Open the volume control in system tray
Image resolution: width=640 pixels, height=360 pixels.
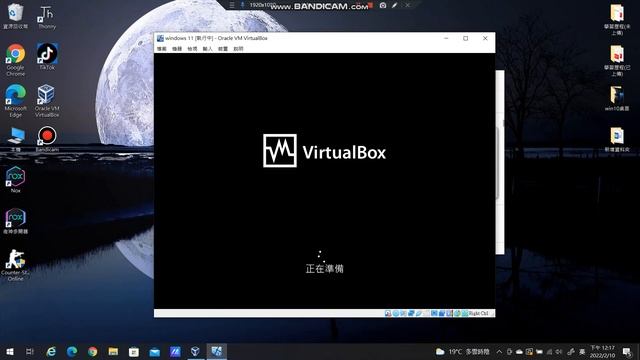click(559, 351)
